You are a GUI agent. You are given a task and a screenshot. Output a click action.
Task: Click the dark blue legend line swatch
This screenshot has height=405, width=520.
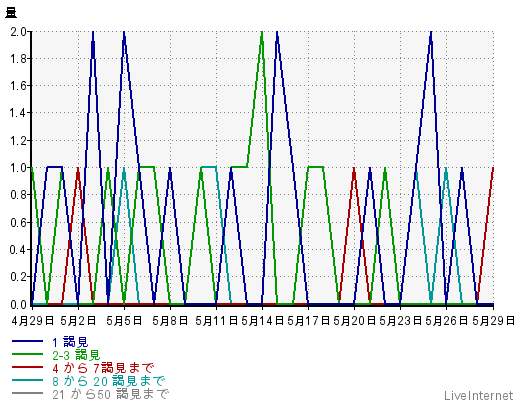tap(27, 341)
